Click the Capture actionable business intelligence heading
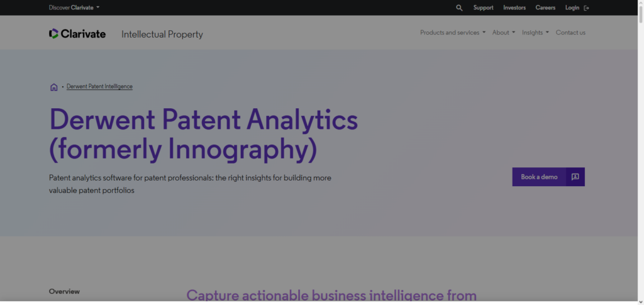This screenshot has height=305, width=644. pos(331,295)
